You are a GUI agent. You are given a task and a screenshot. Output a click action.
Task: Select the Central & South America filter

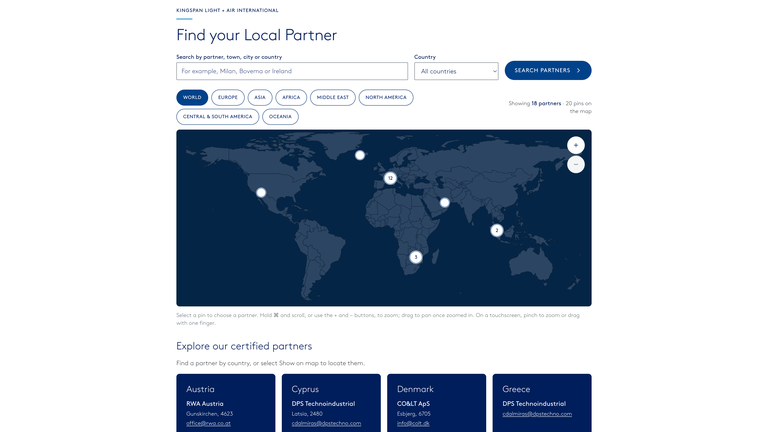[217, 117]
